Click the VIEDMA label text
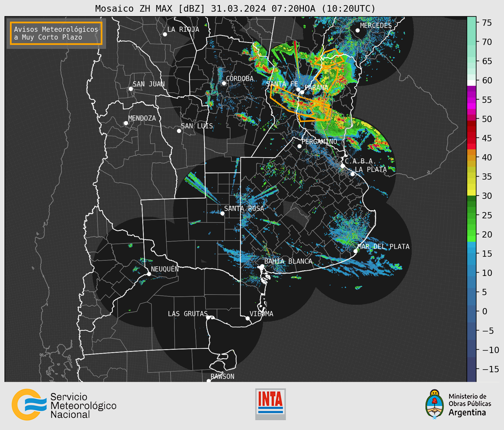 point(261,314)
